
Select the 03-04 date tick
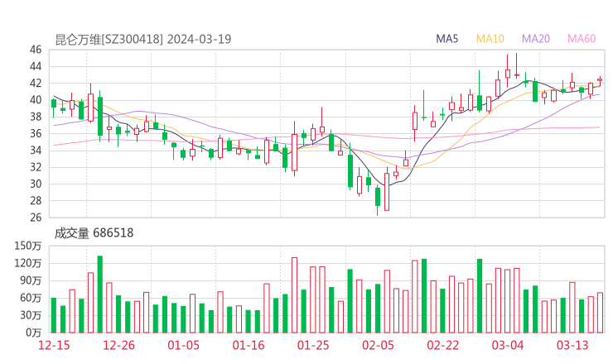tap(508, 345)
